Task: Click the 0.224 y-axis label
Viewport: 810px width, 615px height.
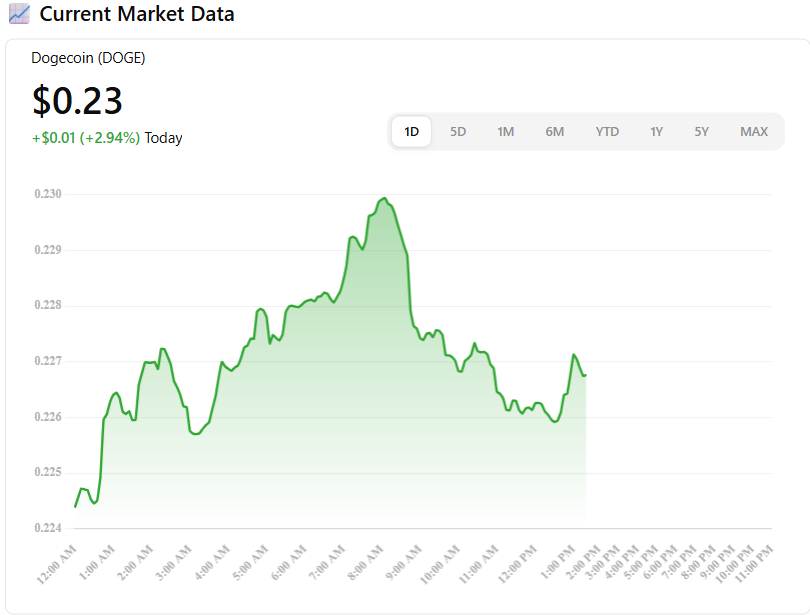Action: [x=48, y=527]
